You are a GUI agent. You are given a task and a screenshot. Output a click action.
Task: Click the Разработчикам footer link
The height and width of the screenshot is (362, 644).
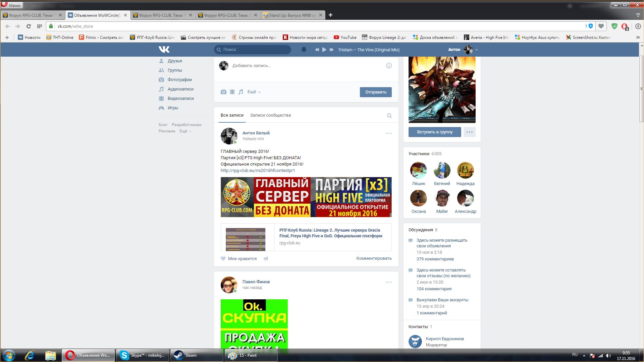[x=186, y=125]
